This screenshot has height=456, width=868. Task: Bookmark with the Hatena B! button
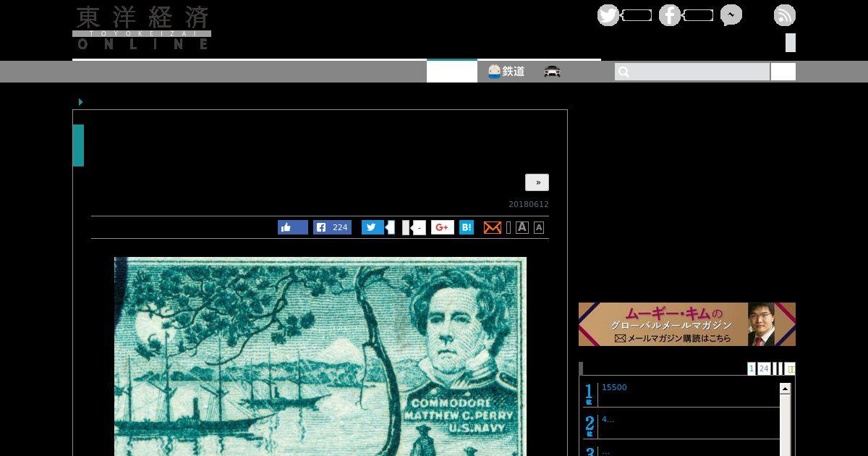(467, 227)
